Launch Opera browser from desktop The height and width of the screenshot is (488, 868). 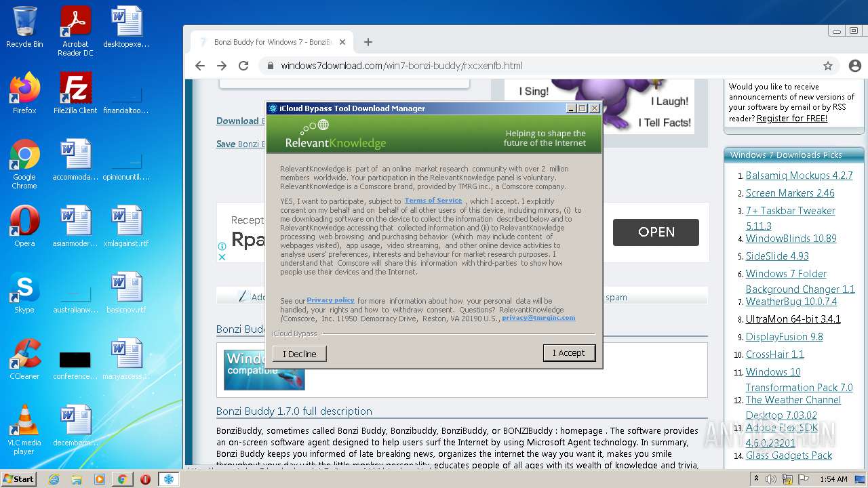(x=24, y=226)
